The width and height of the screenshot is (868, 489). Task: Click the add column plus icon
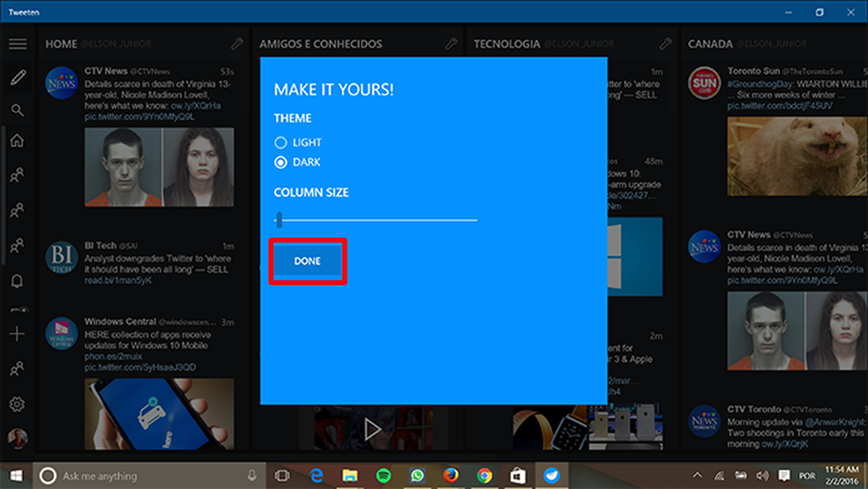click(17, 334)
